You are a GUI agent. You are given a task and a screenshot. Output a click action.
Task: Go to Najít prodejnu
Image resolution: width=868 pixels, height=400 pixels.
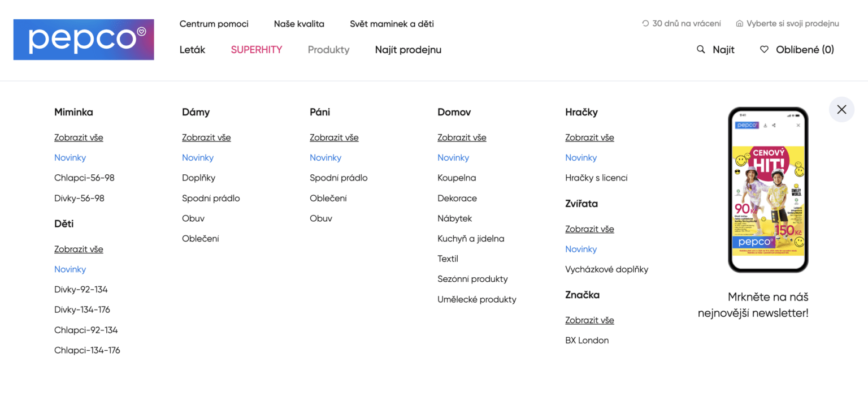pos(408,50)
